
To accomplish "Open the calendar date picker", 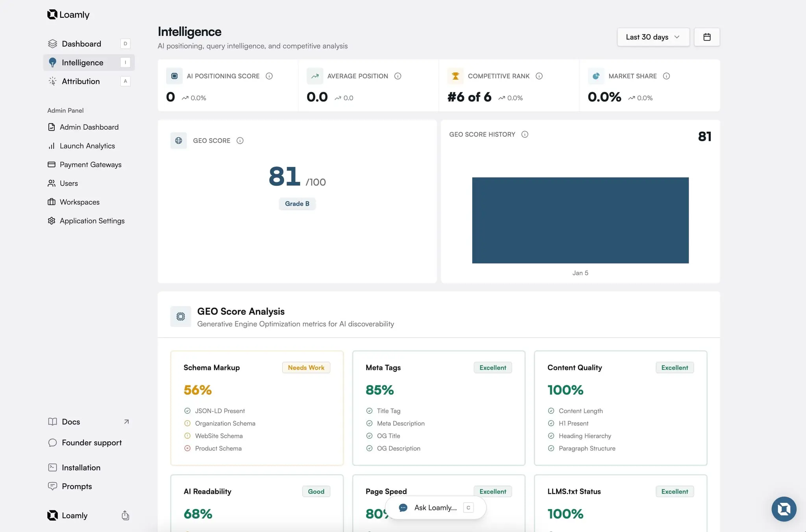I will 707,37.
